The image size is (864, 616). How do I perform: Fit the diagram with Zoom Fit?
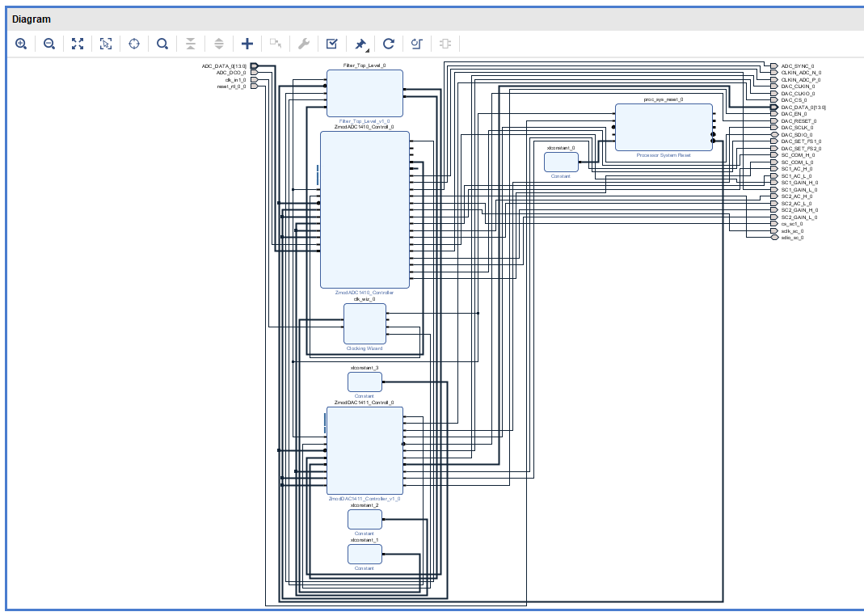point(78,44)
